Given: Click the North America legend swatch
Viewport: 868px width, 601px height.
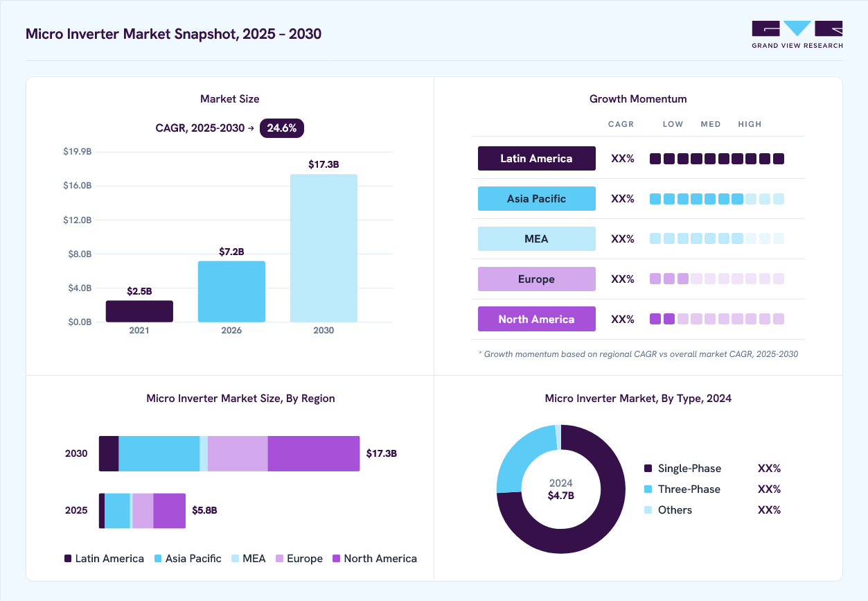Looking at the screenshot, I should tap(337, 558).
